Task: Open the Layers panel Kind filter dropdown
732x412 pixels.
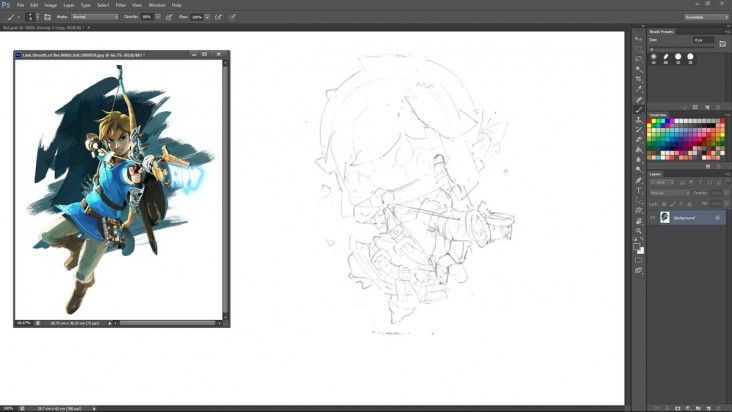Action: click(661, 182)
